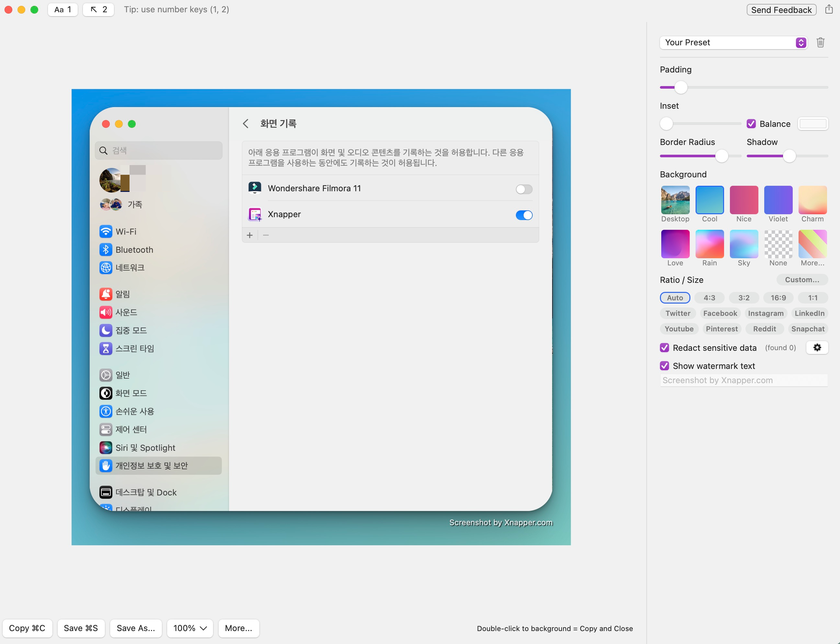
Task: Select the arrow annotation tool
Action: [98, 10]
